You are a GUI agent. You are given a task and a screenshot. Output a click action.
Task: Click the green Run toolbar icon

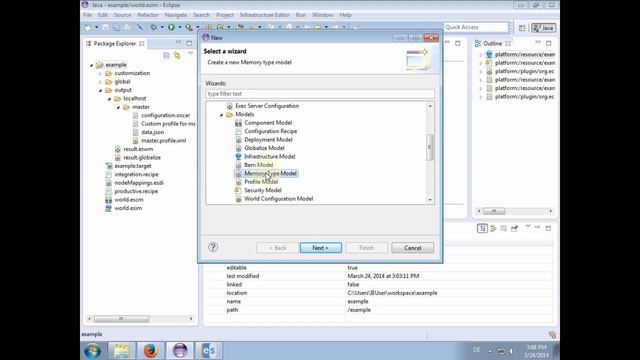click(171, 27)
